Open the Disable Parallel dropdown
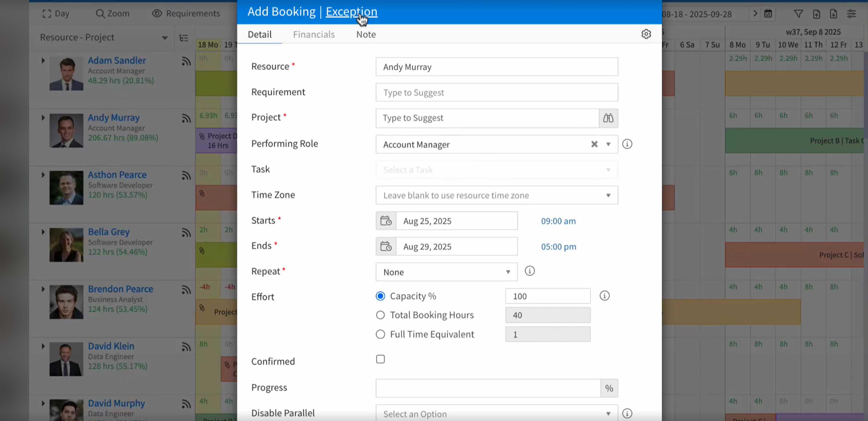The image size is (868, 421). [x=497, y=414]
